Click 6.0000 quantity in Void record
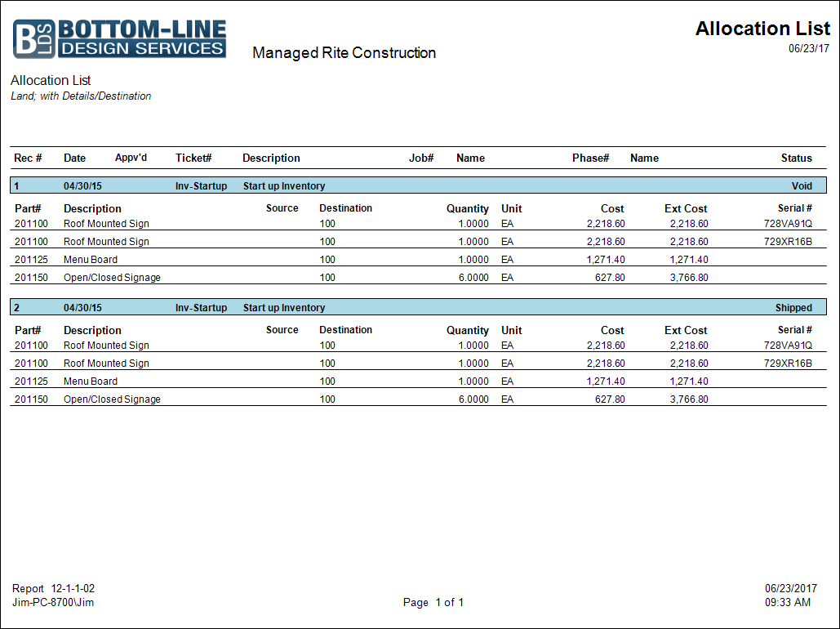840x629 pixels. [x=473, y=278]
